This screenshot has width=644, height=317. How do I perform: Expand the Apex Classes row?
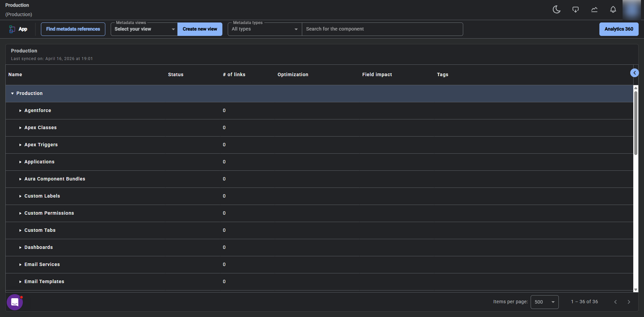(20, 128)
